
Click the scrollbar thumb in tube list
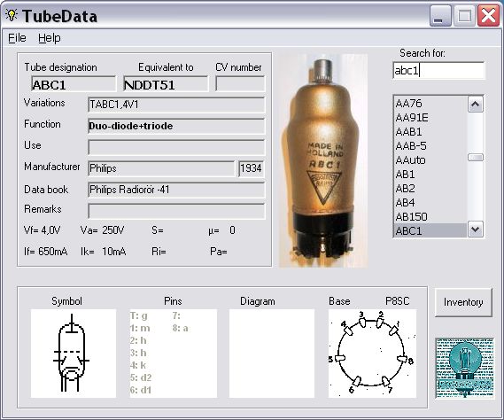pos(476,157)
